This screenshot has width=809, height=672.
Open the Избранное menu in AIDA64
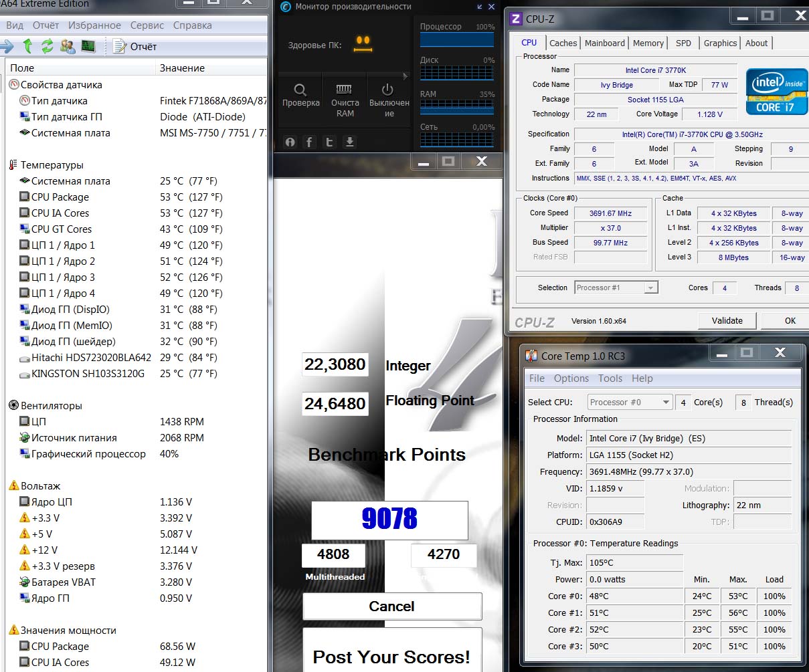click(x=94, y=25)
